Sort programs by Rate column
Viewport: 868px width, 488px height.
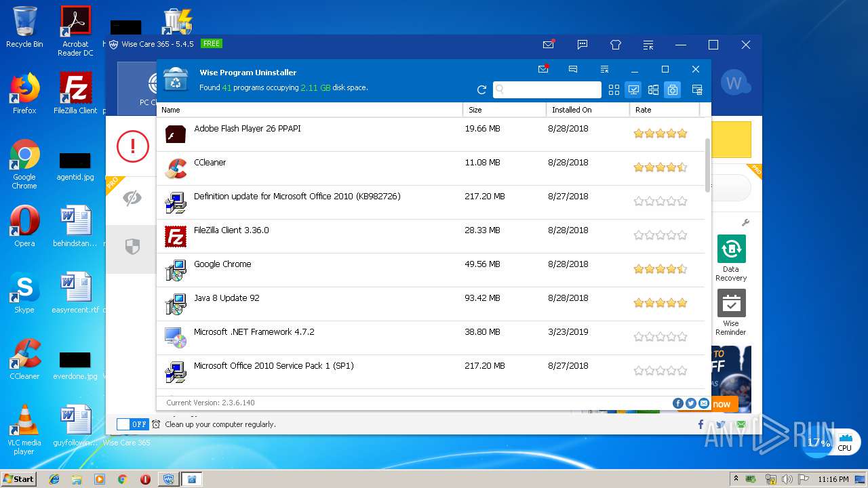665,110
